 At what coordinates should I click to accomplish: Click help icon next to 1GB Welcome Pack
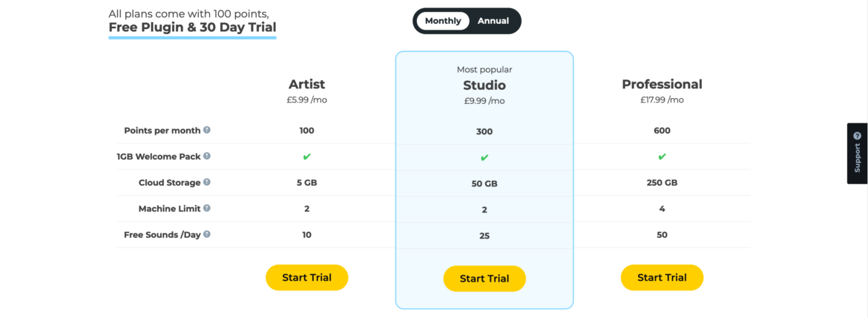[x=207, y=156]
